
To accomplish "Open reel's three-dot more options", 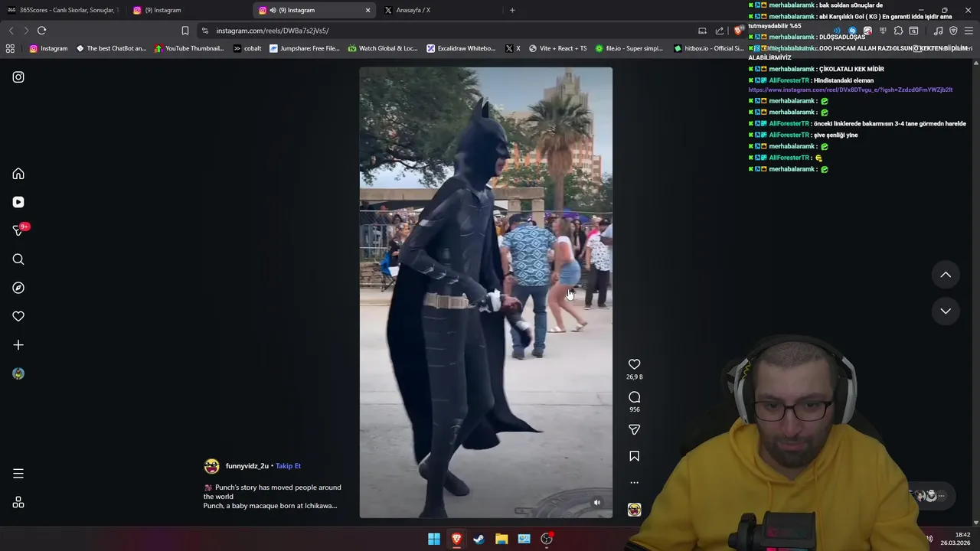I will pos(634,483).
